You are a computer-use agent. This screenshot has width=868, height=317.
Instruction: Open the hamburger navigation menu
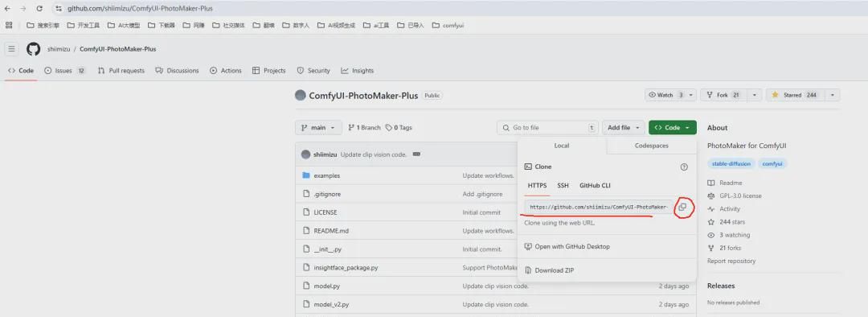point(11,49)
